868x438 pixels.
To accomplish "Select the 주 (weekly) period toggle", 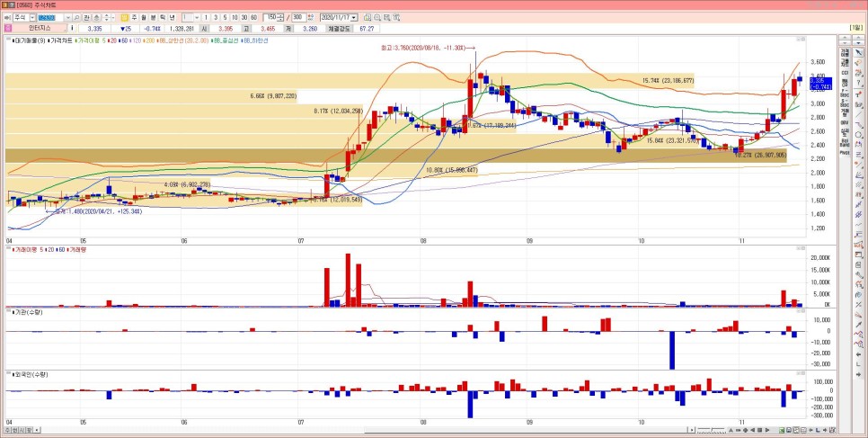I will [x=134, y=17].
